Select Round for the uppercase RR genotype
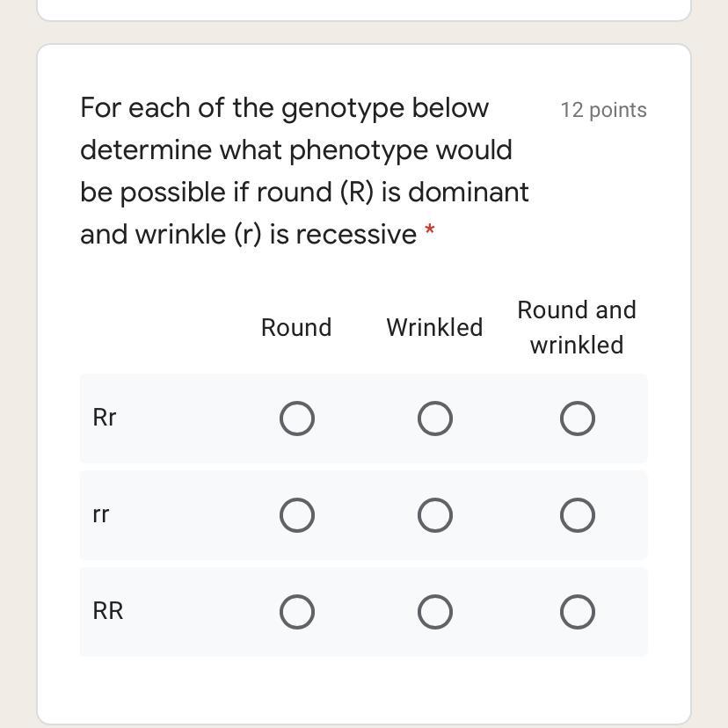Image resolution: width=728 pixels, height=728 pixels. [x=297, y=612]
